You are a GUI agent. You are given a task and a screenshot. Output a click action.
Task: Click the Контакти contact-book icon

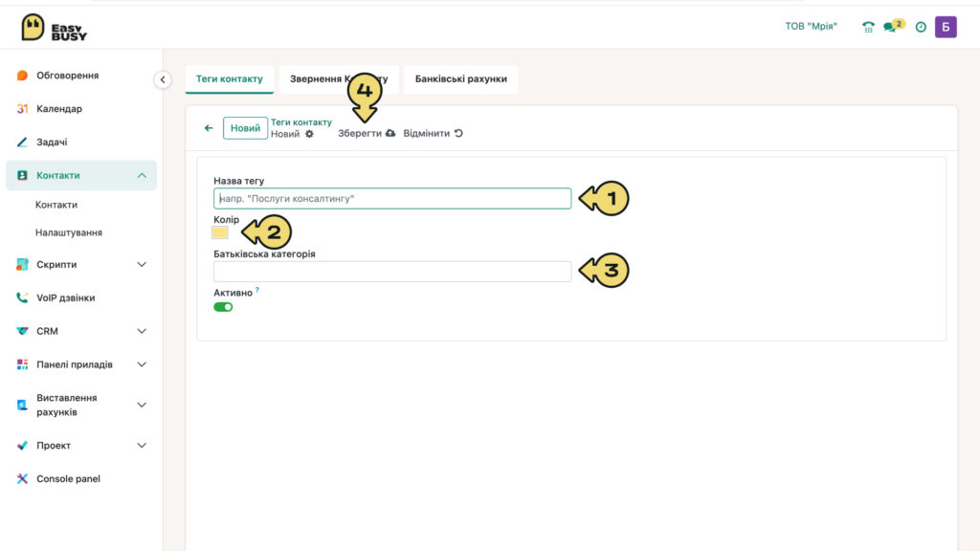pos(22,176)
